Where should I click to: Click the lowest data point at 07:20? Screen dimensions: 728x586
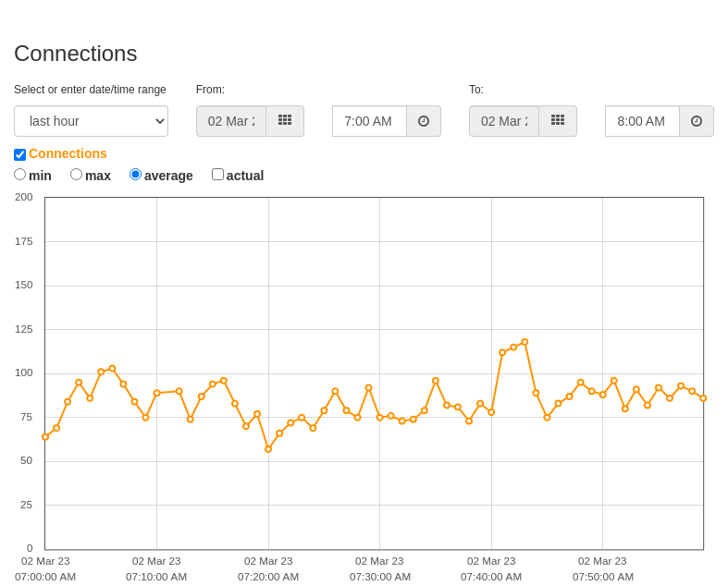click(268, 449)
